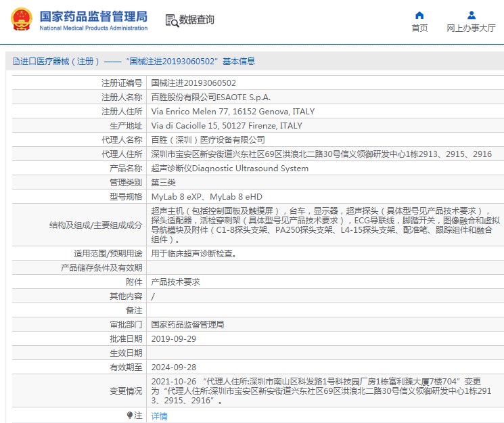Select the registration number 国械注进20193060502 cell
The width and height of the screenshot is (504, 423).
[x=193, y=83]
